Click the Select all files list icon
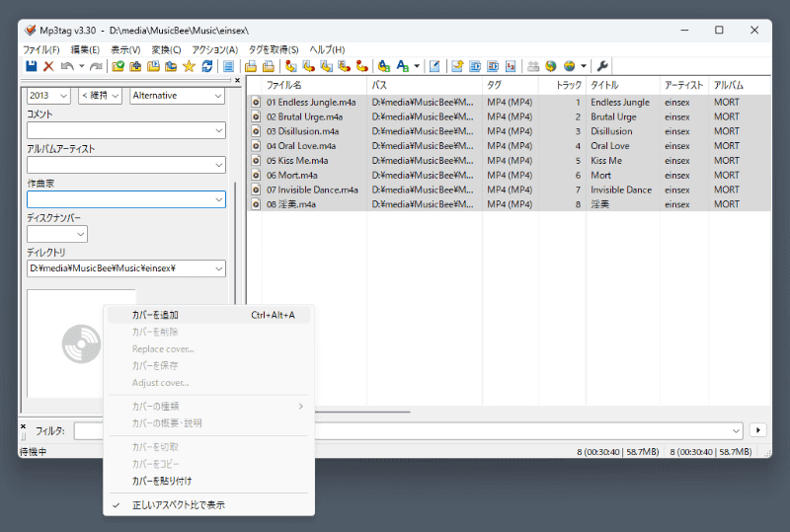 228,66
